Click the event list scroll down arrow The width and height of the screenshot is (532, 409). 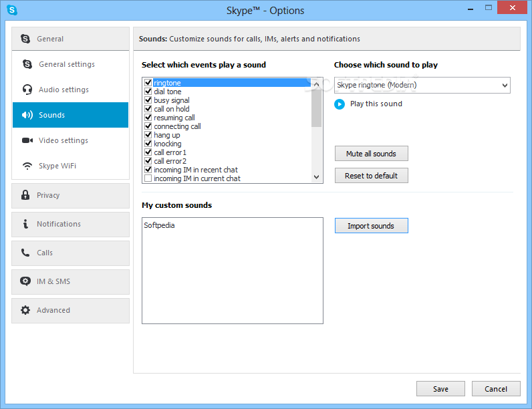[316, 176]
